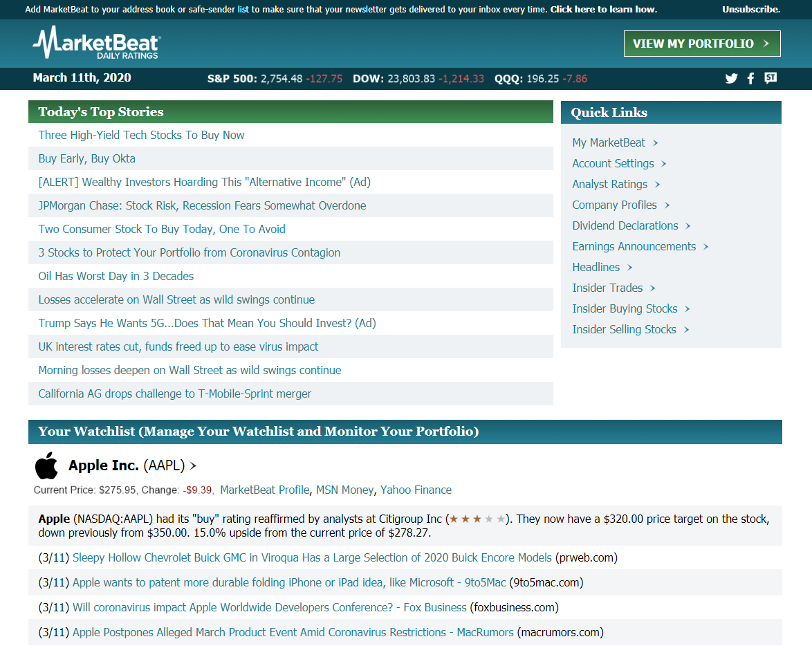Click the VIEW MY PORTFOLIO button
Image resolution: width=812 pixels, height=648 pixels.
pyautogui.click(x=701, y=43)
